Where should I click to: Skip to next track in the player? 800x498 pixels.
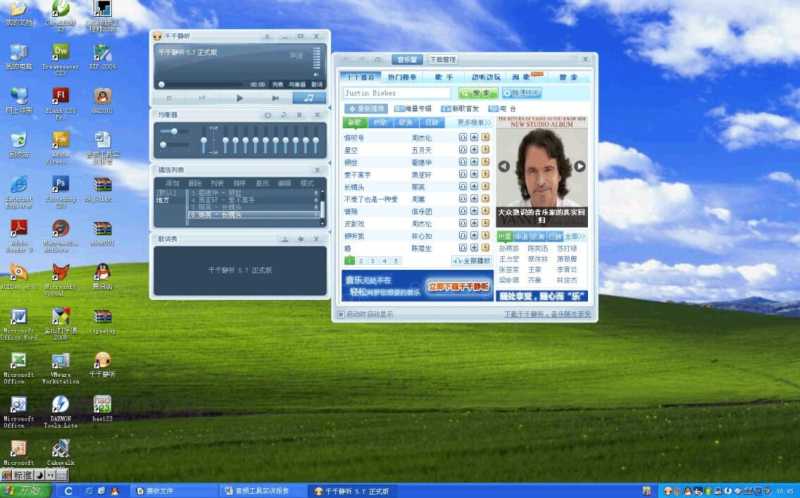tap(275, 98)
